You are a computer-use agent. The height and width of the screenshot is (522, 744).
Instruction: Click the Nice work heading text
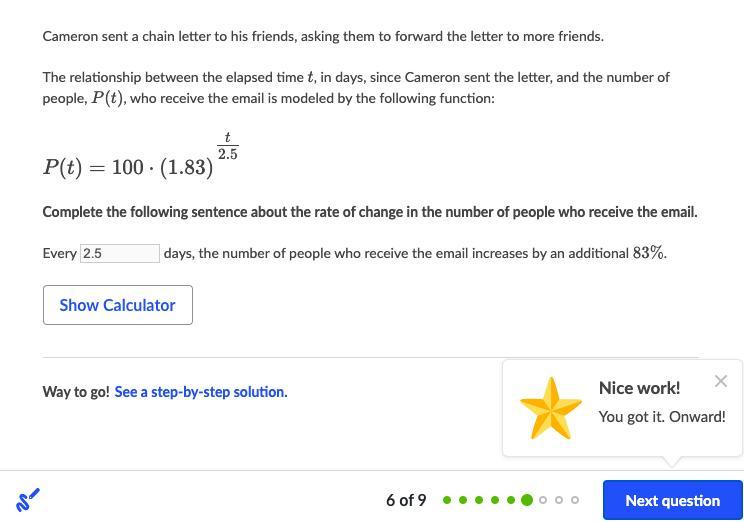pos(639,387)
